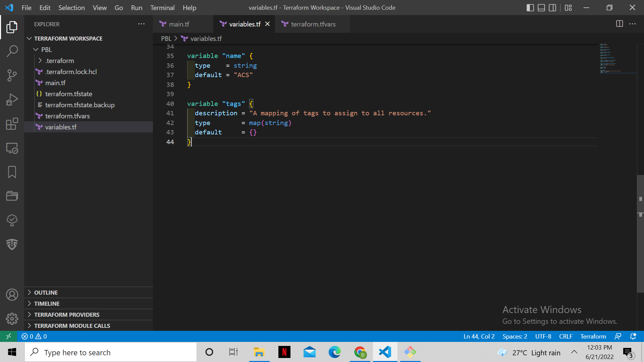The height and width of the screenshot is (362, 644).
Task: Open the Accounts icon in the activity bar
Action: coord(12,295)
